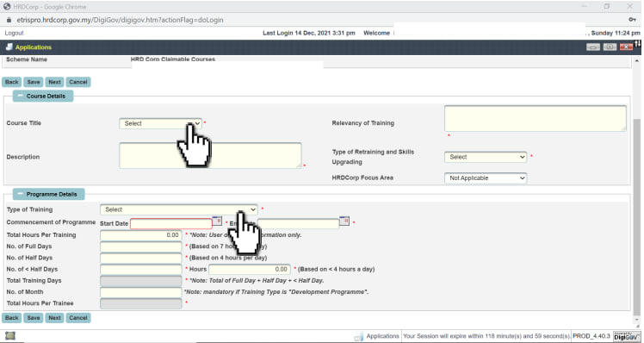Click the Start Date input field

pos(170,223)
